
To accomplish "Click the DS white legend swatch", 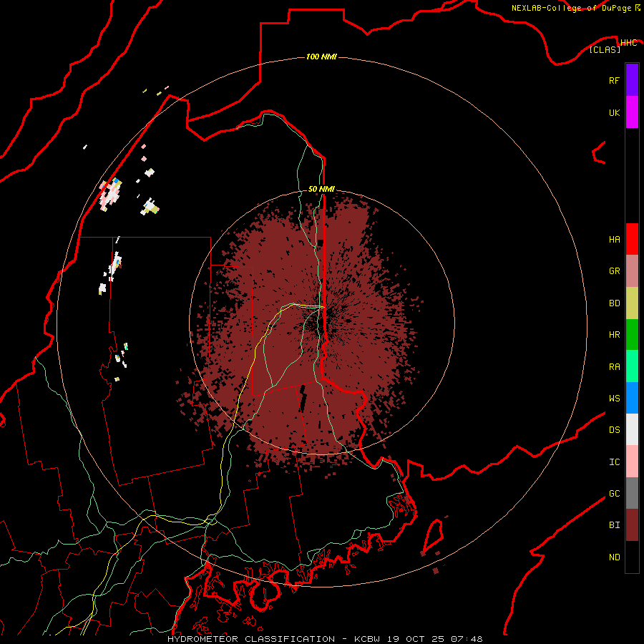I will [632, 429].
